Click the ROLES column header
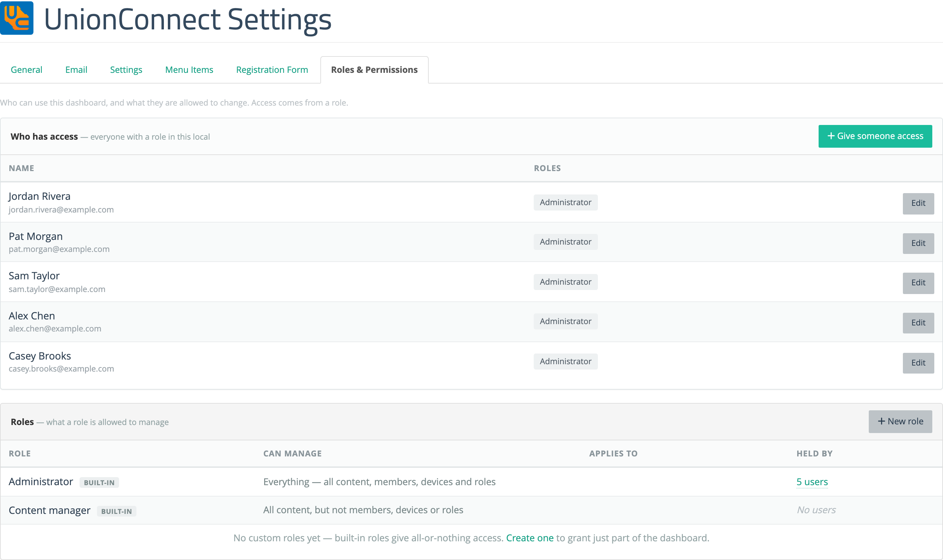Image resolution: width=943 pixels, height=560 pixels. [x=547, y=168]
